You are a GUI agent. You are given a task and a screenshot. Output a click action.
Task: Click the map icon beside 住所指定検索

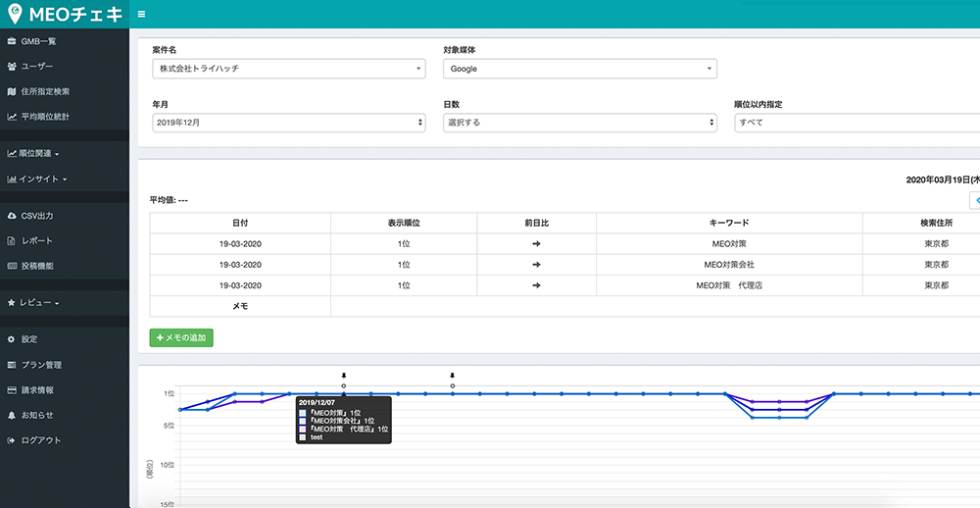click(11, 91)
